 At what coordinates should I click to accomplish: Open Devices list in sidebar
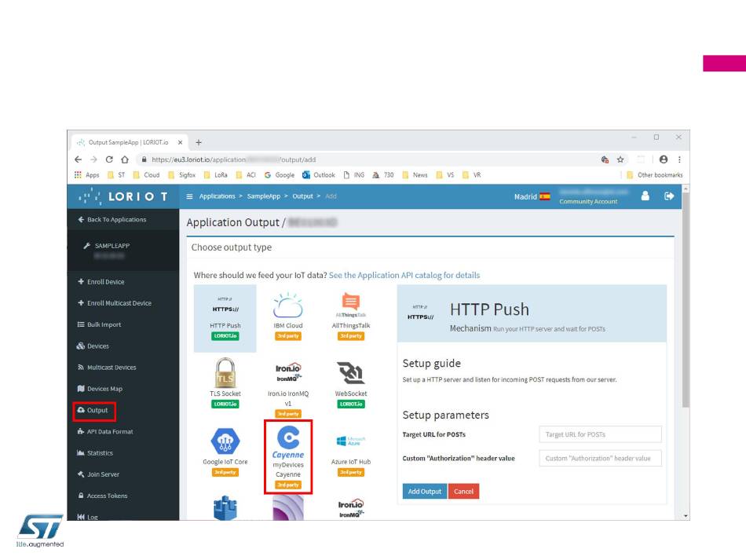pyautogui.click(x=93, y=346)
